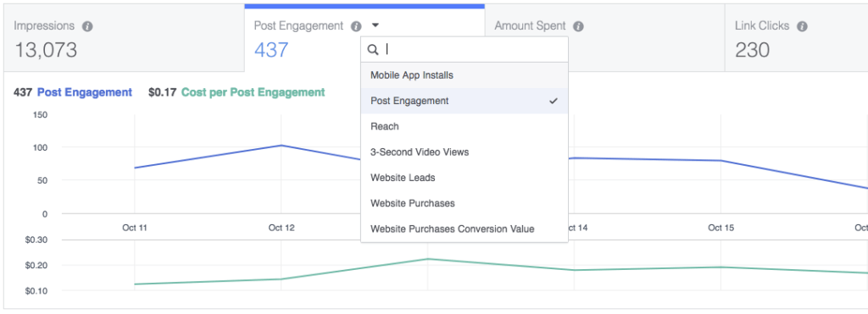868x314 pixels.
Task: Click the $0.30 y-axis label
Action: pyautogui.click(x=36, y=240)
